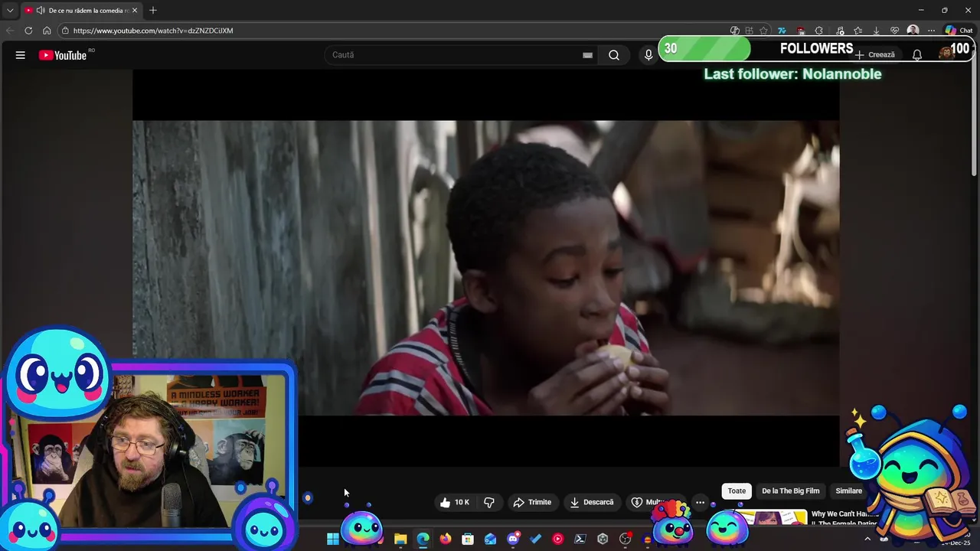This screenshot has height=551, width=980.
Task: Open browser media control music icon
Action: [840, 31]
